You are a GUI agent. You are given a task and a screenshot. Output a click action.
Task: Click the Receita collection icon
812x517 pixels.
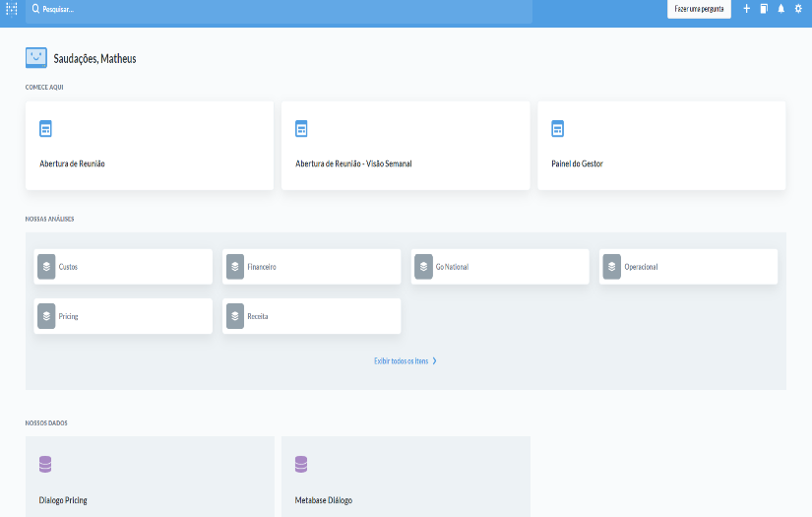(x=235, y=316)
